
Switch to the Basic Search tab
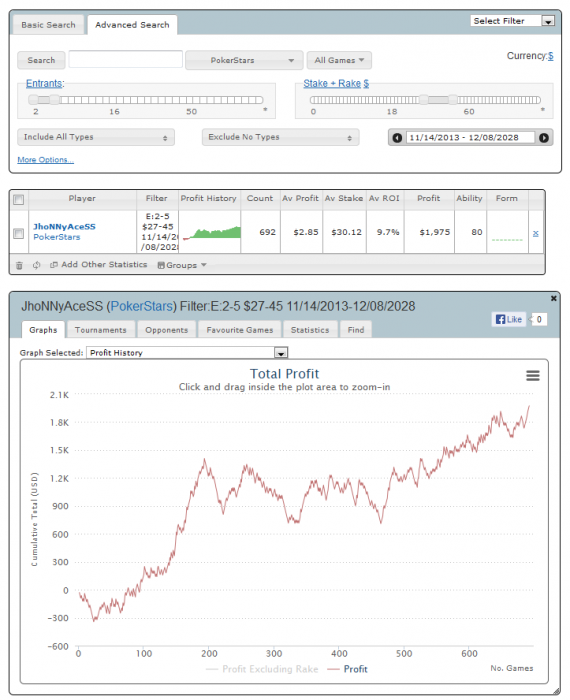[48, 25]
